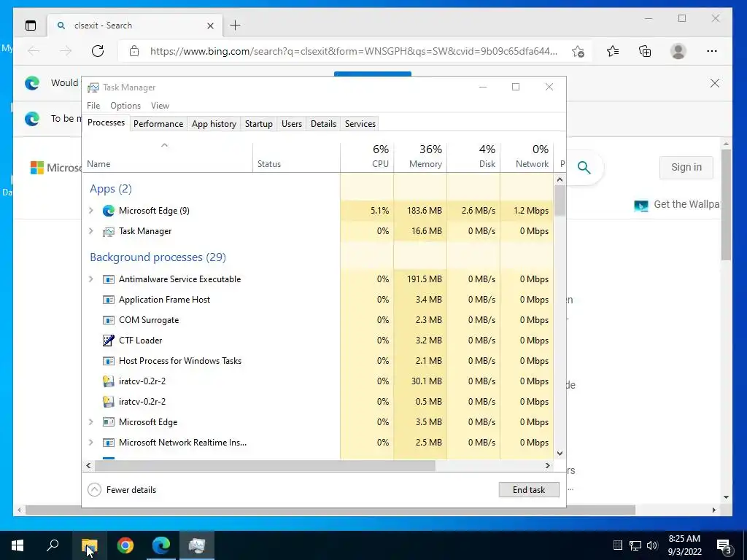The width and height of the screenshot is (747, 560).
Task: Expand Microsoft Network Realtime Inspection row
Action: pos(91,443)
